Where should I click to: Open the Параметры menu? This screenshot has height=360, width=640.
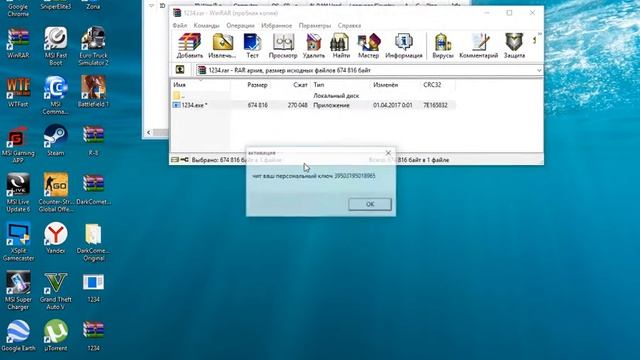tap(315, 25)
